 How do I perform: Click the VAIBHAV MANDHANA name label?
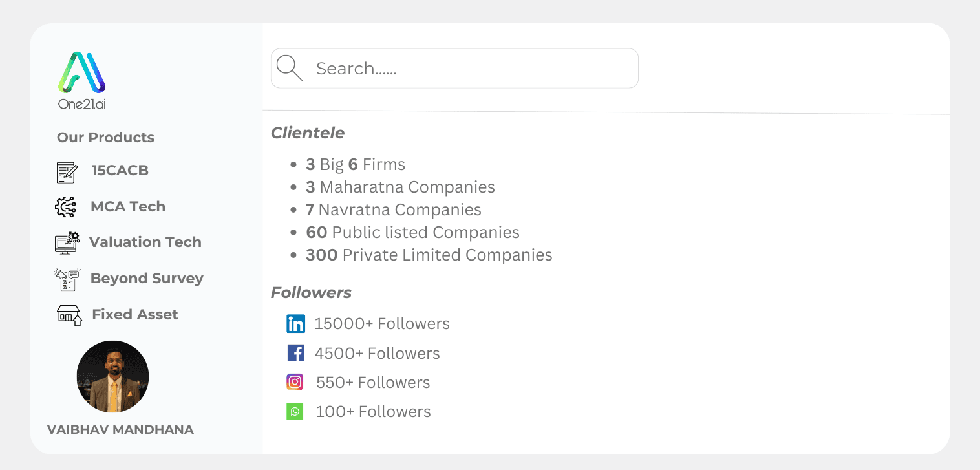click(x=120, y=430)
